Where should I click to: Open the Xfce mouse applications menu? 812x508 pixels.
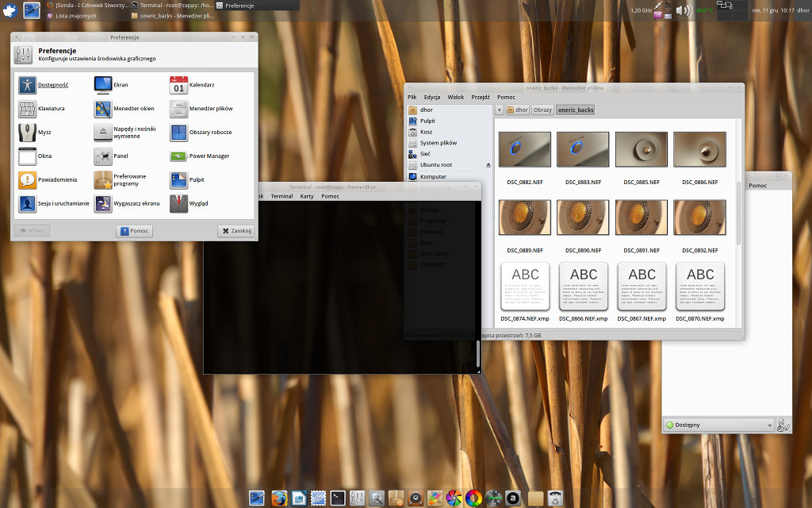click(10, 10)
